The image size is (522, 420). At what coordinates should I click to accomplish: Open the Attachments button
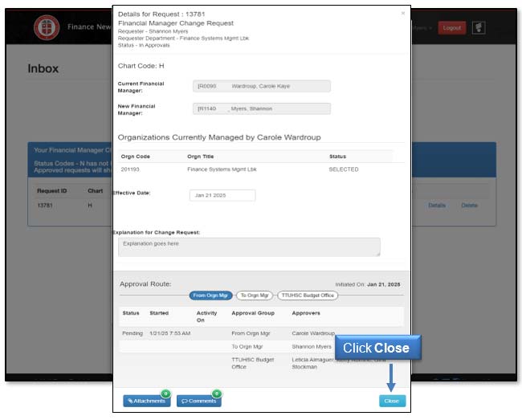(x=146, y=401)
